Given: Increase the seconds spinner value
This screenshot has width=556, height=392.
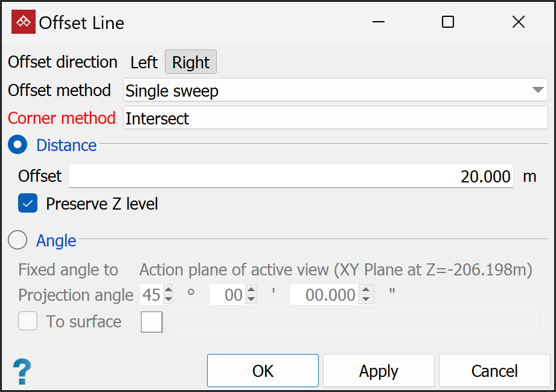Looking at the screenshot, I should point(366,291).
